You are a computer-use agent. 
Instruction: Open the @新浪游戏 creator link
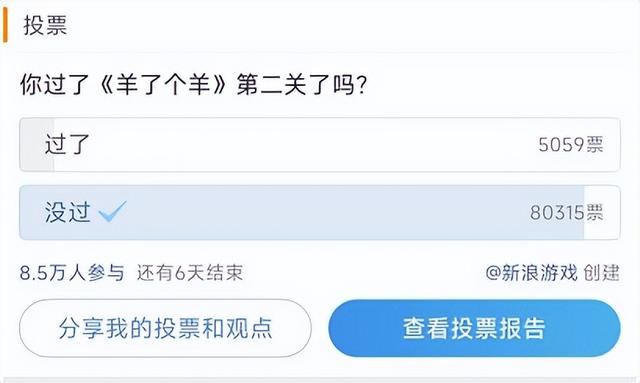point(531,273)
